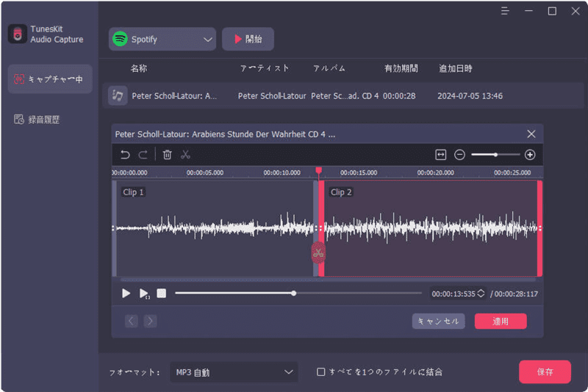
Task: Click the 追加日時 column header
Action: 456,68
